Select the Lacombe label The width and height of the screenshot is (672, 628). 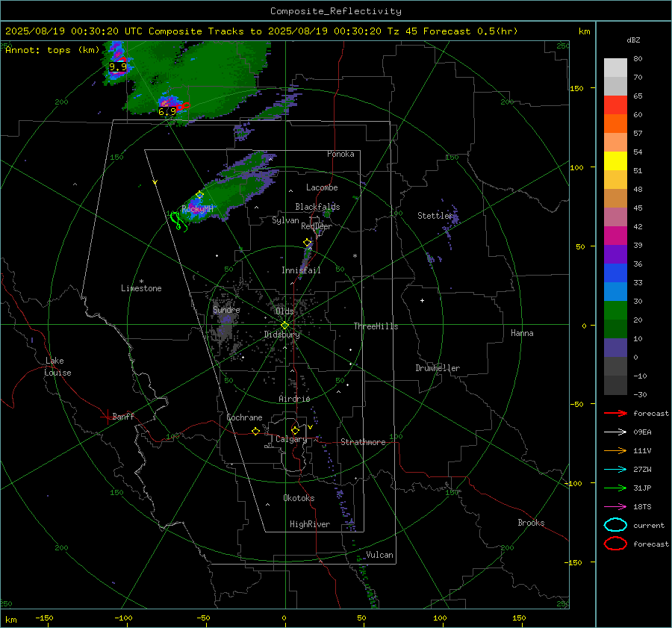pos(322,187)
